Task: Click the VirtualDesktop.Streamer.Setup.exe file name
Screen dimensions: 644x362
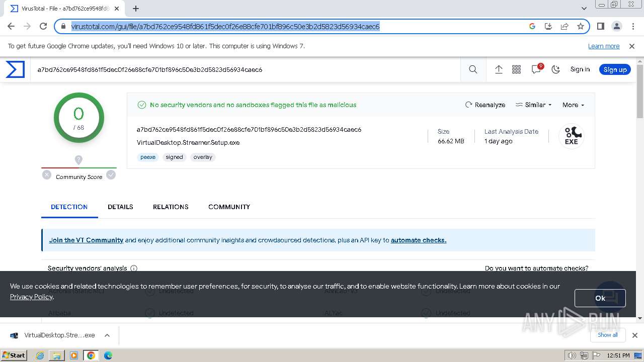Action: (188, 142)
